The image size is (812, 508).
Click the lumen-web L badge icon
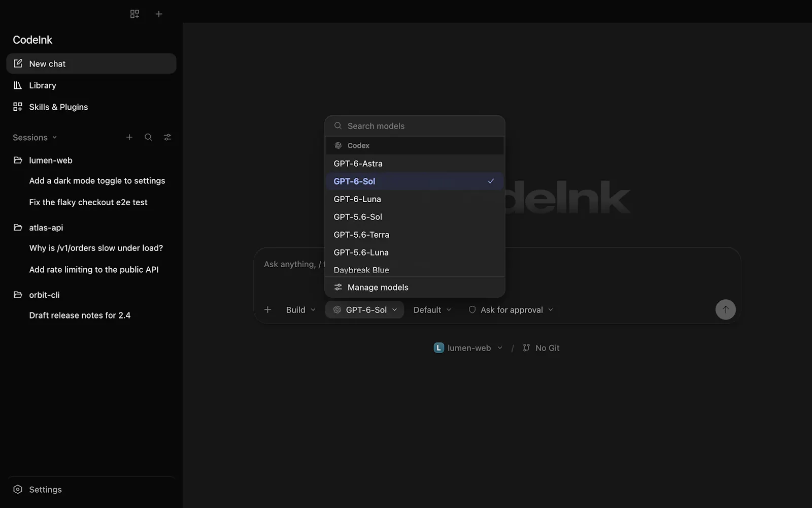pyautogui.click(x=439, y=348)
